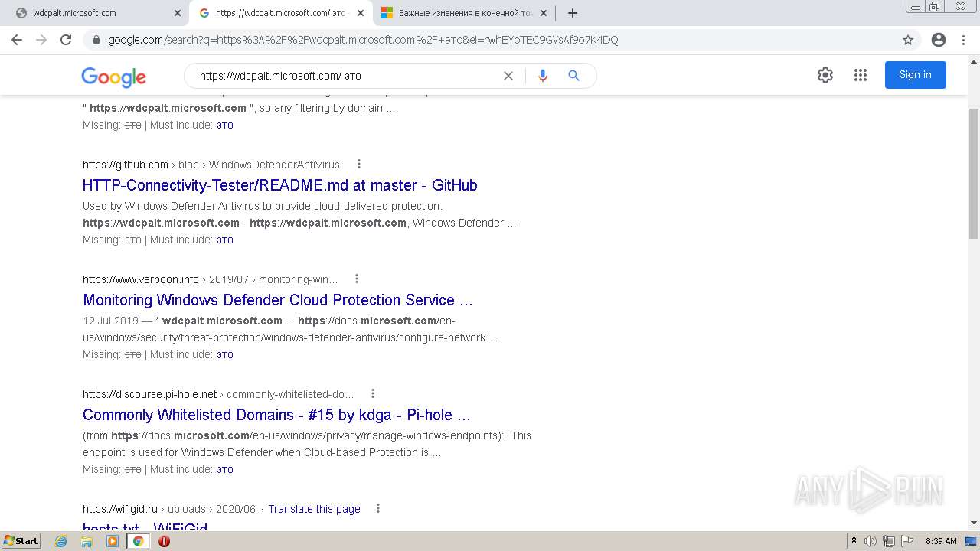The width and height of the screenshot is (980, 551).
Task: Open Monitoring Windows Defender Cloud Protection result
Action: point(278,300)
